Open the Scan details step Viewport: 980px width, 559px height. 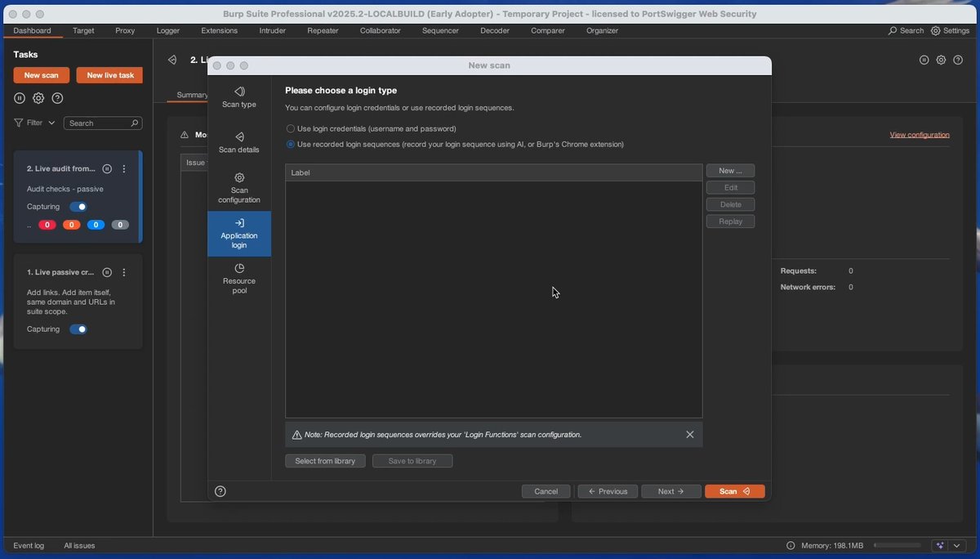[239, 142]
